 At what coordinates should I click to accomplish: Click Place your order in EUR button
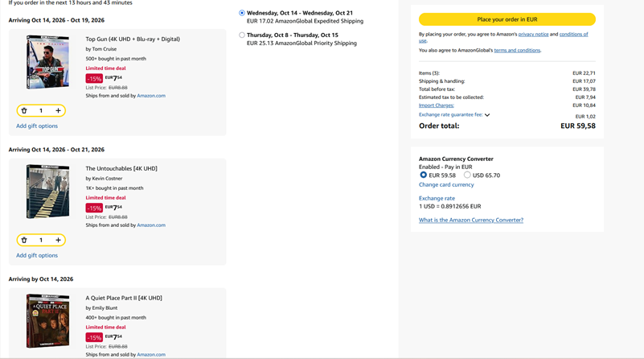(x=507, y=19)
